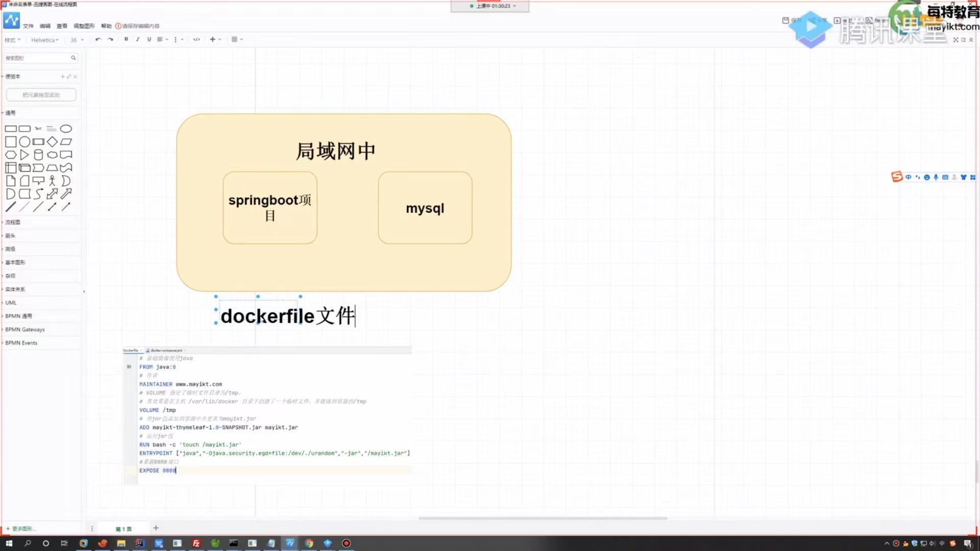980x551 pixels.
Task: Select the diamond shape in palette
Action: (x=52, y=142)
